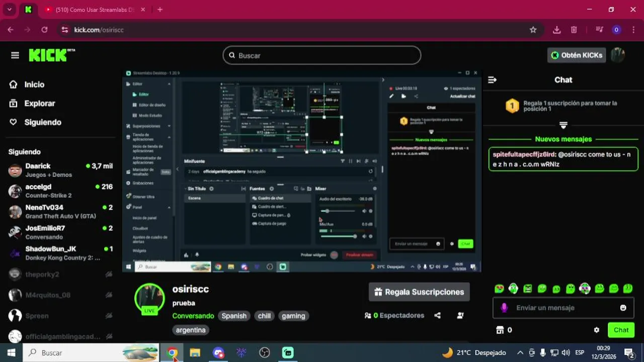Close the YouTube Streamlabs tab
Image resolution: width=644 pixels, height=362 pixels.
143,10
